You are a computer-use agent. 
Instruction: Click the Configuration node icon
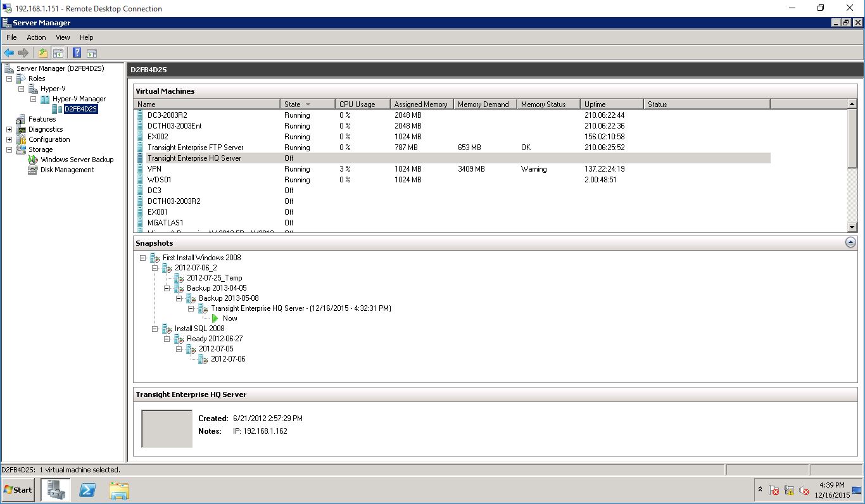coord(21,139)
